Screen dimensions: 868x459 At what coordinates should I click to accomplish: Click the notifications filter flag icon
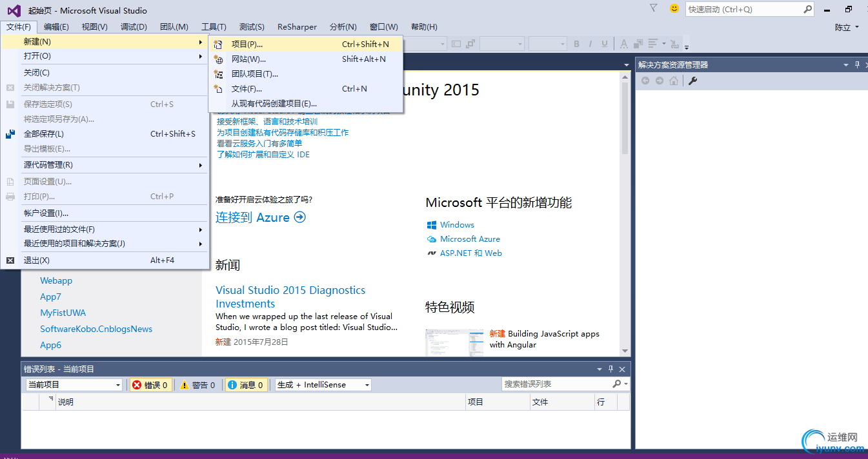point(653,8)
